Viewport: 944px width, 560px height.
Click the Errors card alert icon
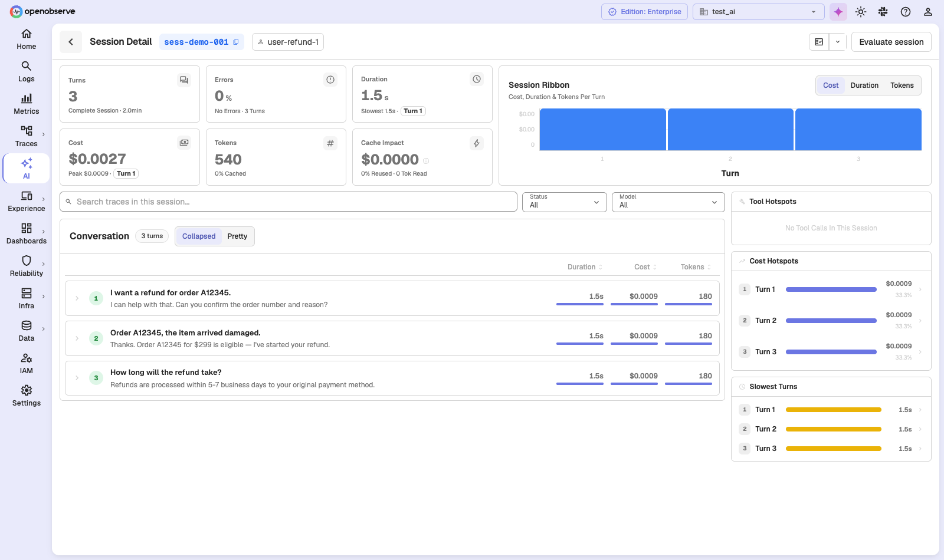330,80
